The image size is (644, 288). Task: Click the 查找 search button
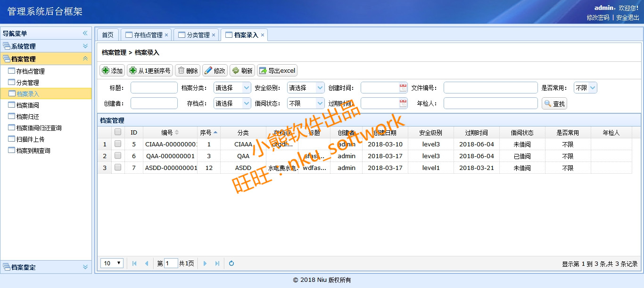[554, 104]
